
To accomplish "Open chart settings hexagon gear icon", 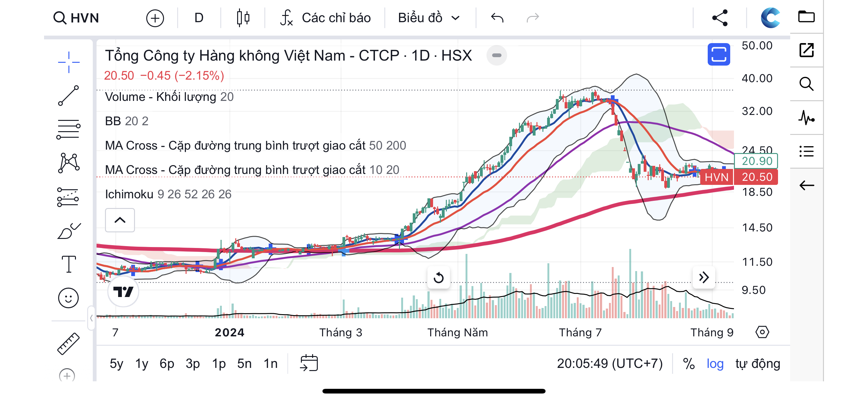I will click(762, 332).
